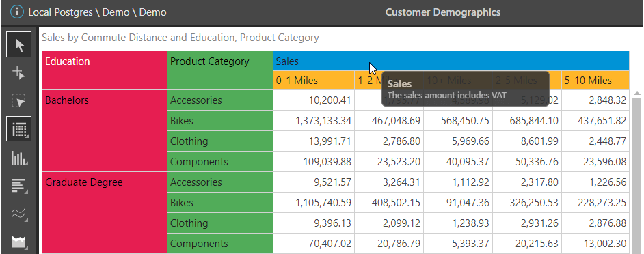Switch to the column chart visualization

click(19, 158)
